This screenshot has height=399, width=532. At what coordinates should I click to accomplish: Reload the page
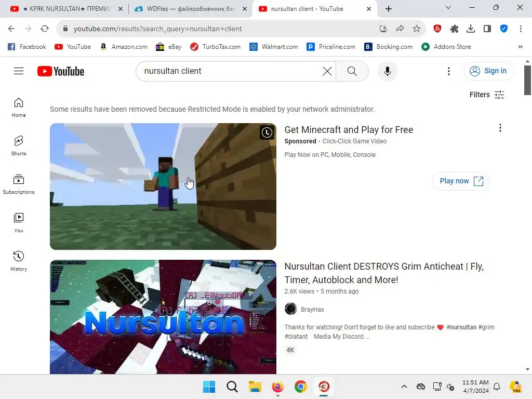(x=45, y=29)
